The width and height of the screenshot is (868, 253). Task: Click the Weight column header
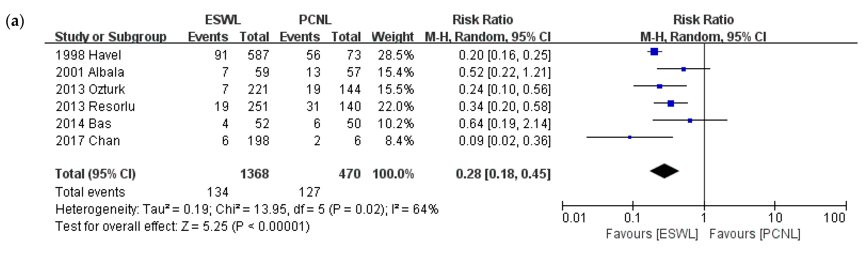[393, 37]
